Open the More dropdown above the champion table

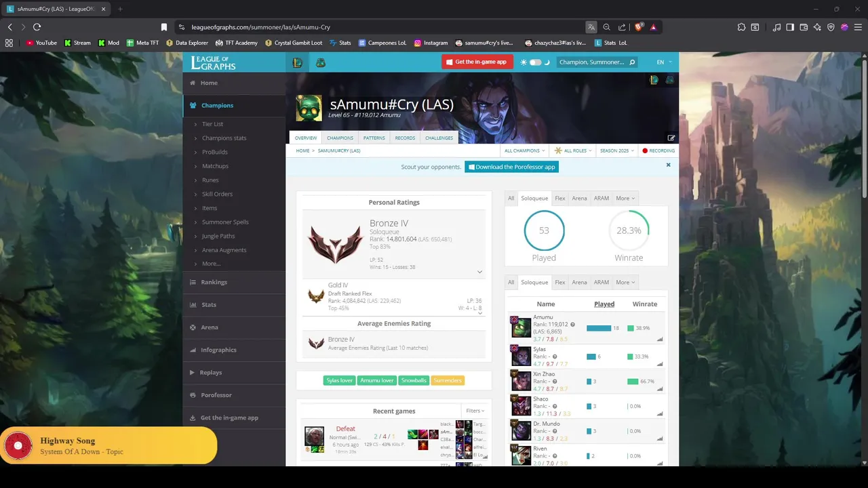625,282
